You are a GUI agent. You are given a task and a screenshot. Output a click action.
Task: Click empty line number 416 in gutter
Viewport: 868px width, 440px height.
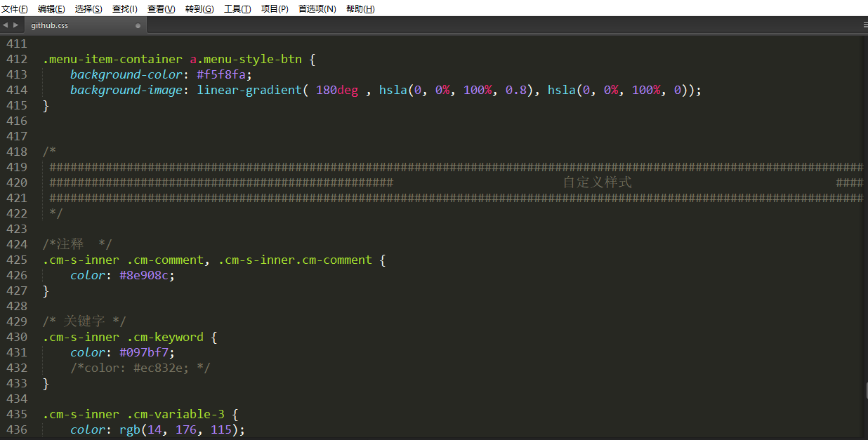click(x=17, y=121)
